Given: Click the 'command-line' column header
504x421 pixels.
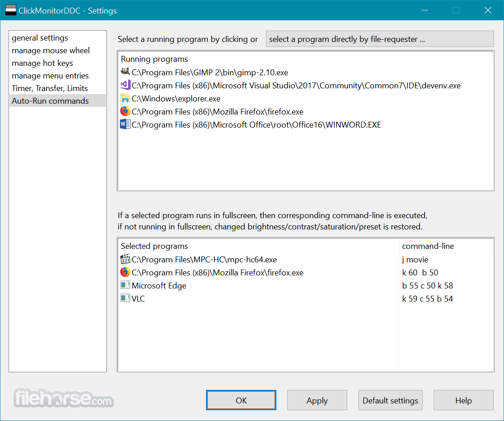Looking at the screenshot, I should click(428, 246).
